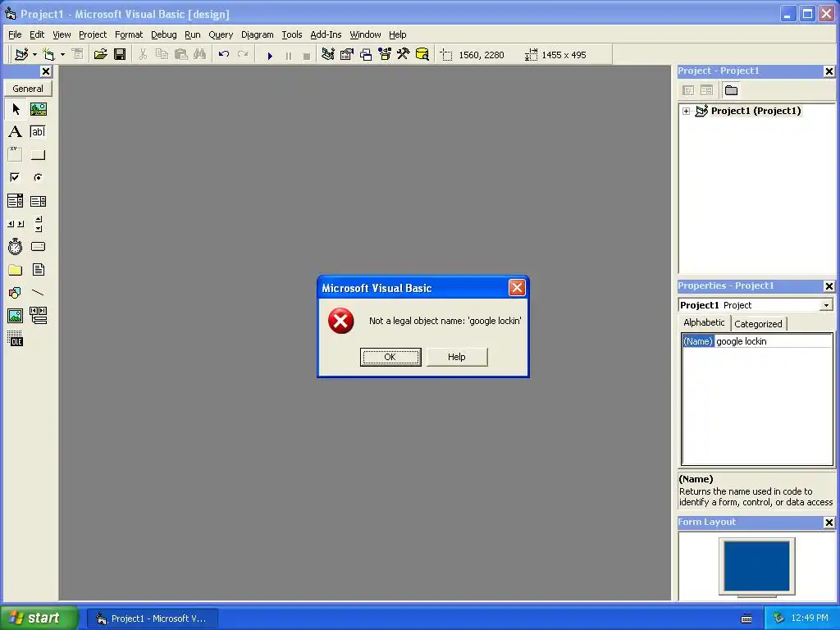Choose the Line control tool

(x=38, y=293)
